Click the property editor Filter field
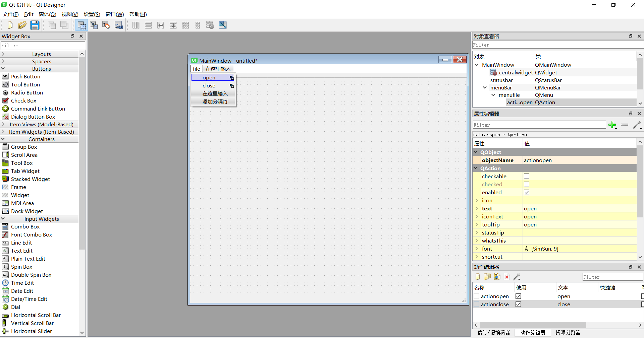 pos(539,125)
